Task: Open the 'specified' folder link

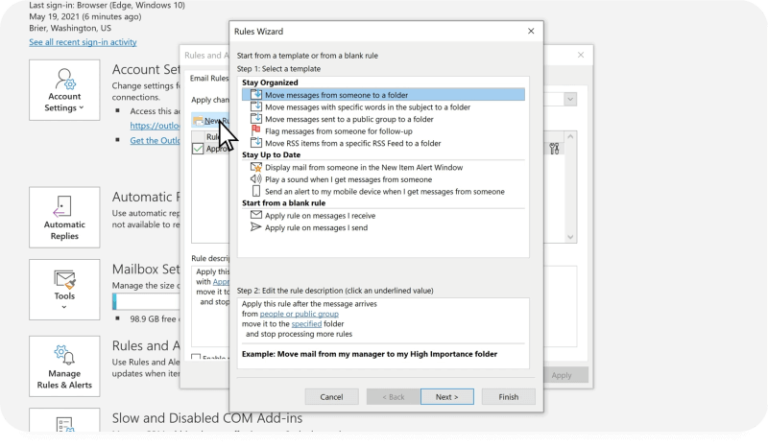Action: click(307, 324)
